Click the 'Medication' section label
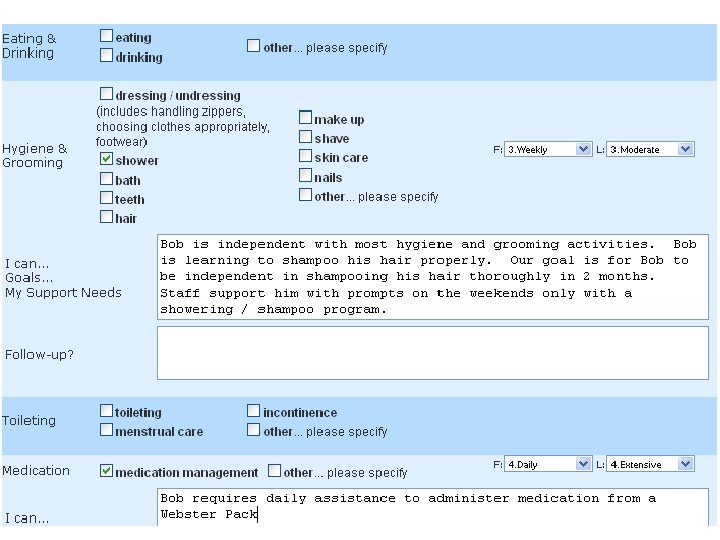Viewport: 720px width, 540px height. (36, 471)
